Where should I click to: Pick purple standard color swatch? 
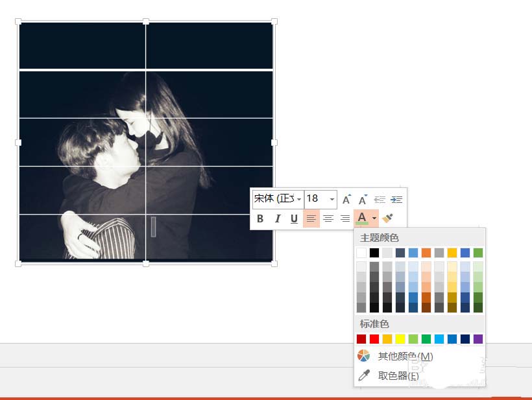tap(478, 339)
